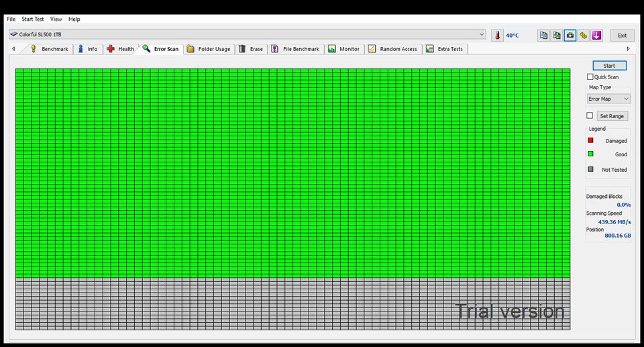The height and width of the screenshot is (347, 644).
Task: Select the Error Scan tab
Action: click(161, 49)
